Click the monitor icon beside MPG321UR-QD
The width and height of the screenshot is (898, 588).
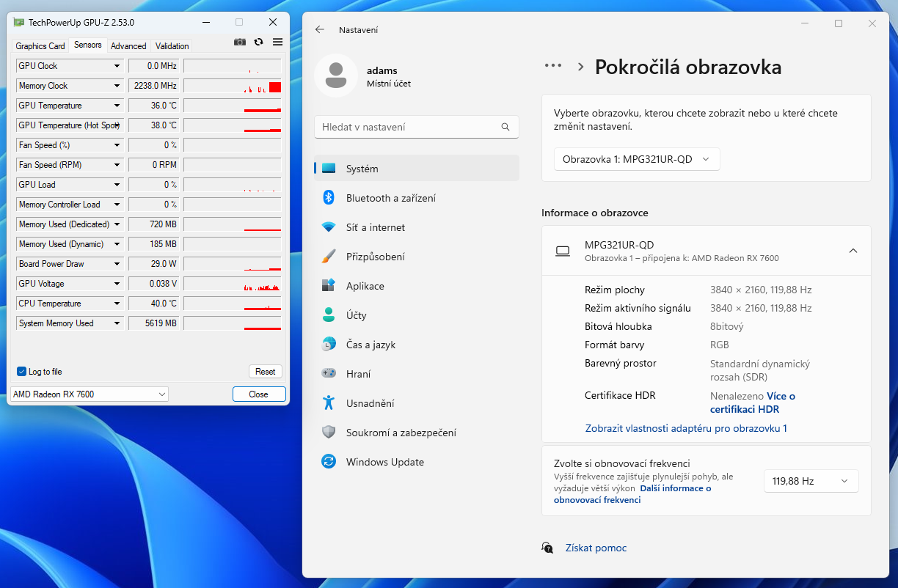coord(563,251)
